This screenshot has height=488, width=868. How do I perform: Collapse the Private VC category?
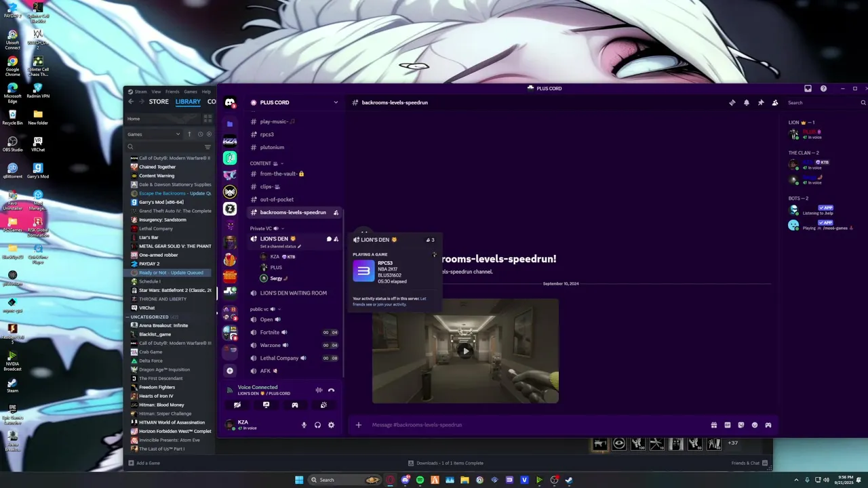(267, 228)
